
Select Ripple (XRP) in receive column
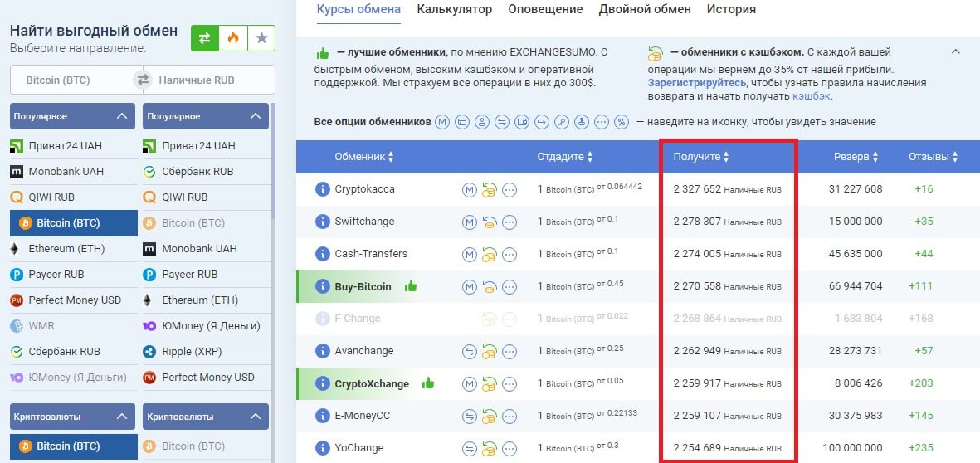click(207, 352)
